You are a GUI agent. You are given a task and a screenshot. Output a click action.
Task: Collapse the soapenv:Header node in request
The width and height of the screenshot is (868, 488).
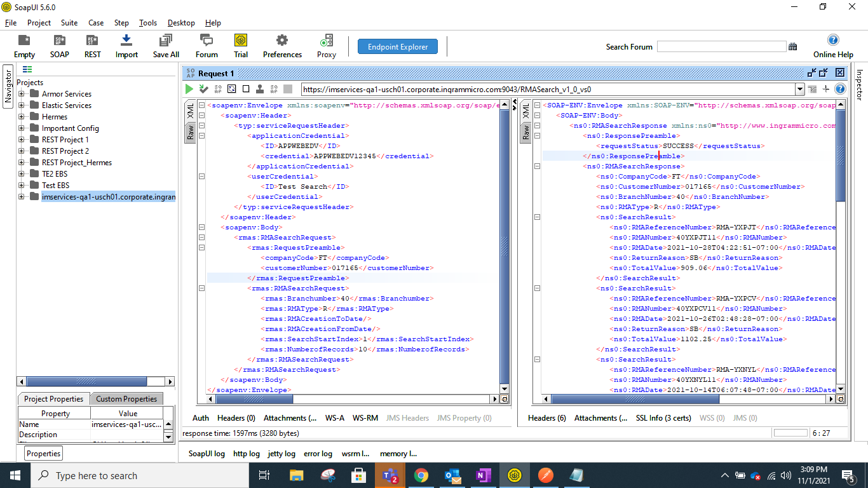(x=201, y=116)
